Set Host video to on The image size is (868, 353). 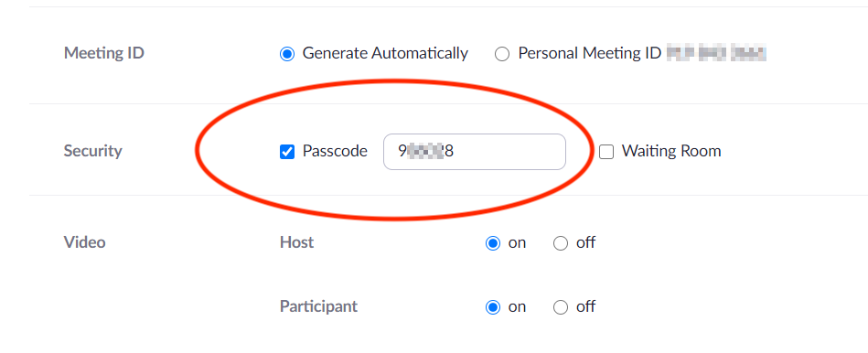click(x=493, y=243)
